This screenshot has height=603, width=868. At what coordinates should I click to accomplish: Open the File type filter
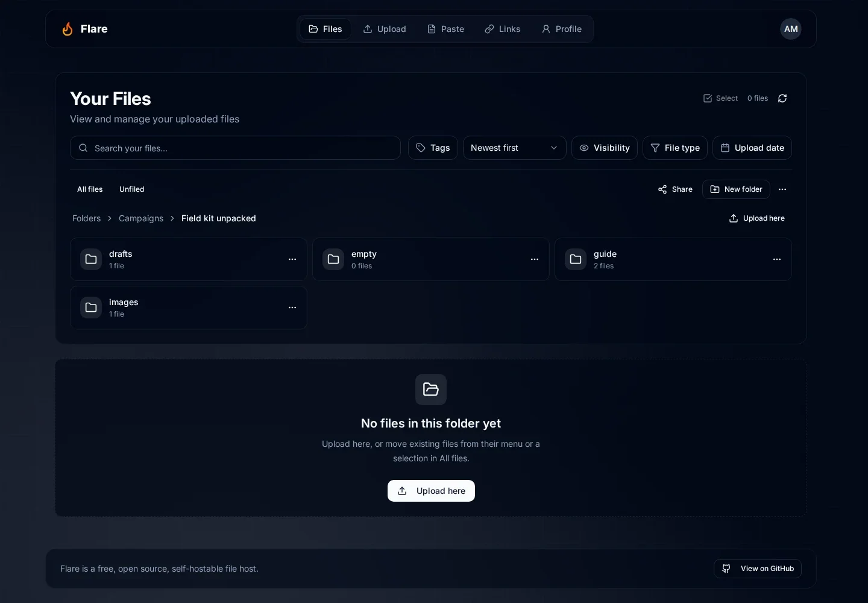tap(675, 148)
